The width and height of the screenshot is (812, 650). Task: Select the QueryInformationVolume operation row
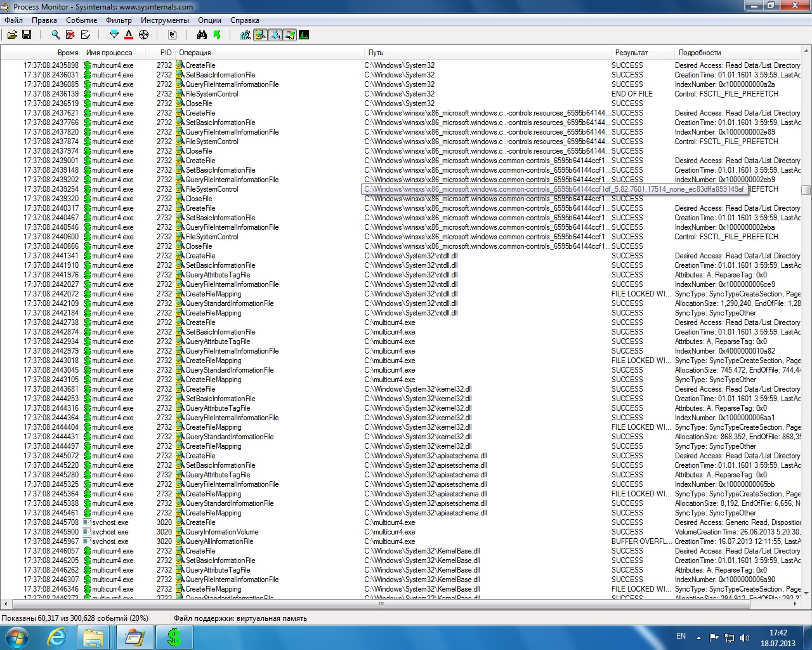tap(400, 532)
